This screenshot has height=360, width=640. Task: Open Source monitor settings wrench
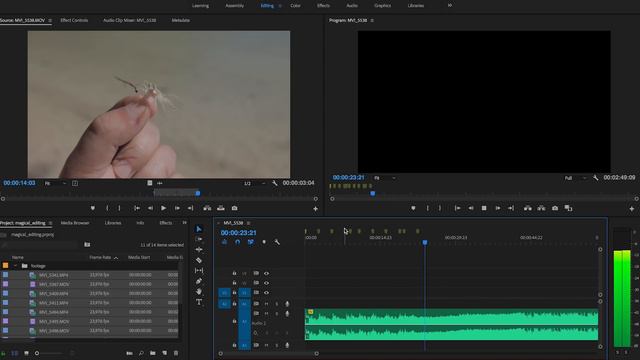coord(275,183)
